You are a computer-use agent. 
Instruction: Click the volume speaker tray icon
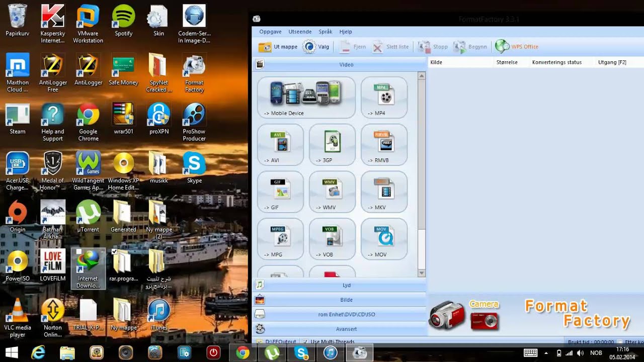click(x=580, y=353)
